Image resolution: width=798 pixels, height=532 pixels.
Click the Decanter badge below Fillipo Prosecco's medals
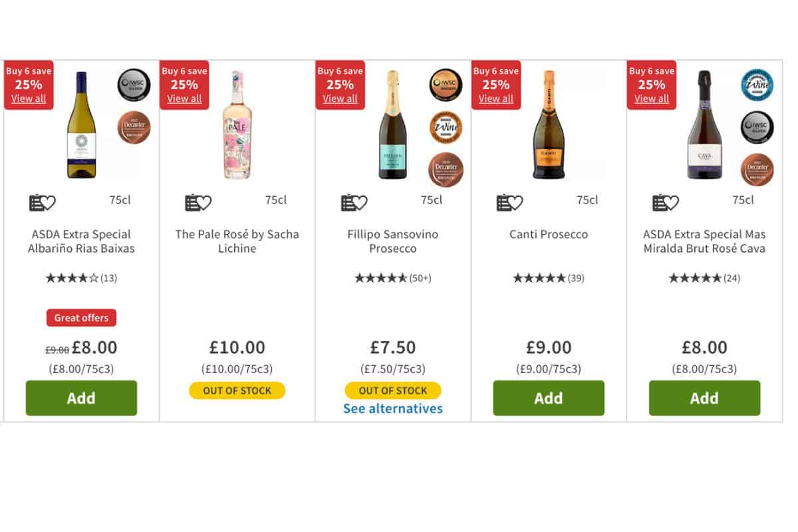pos(444,170)
